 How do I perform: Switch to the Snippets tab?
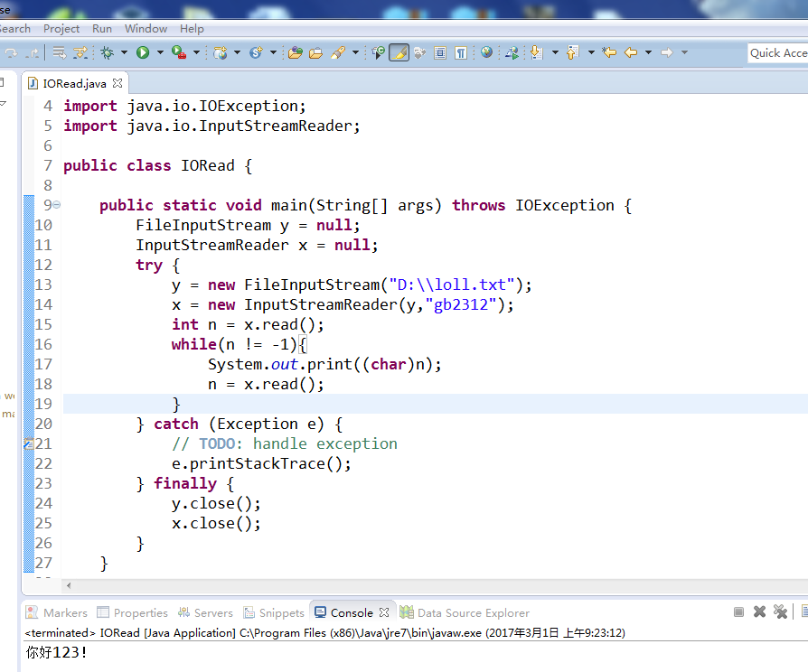pos(274,612)
